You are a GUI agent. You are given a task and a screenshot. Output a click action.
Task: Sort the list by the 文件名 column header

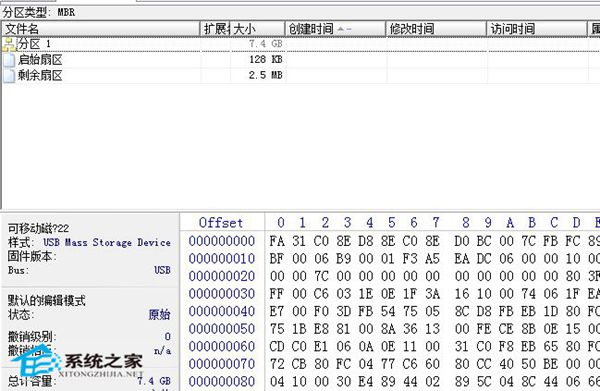[x=101, y=29]
